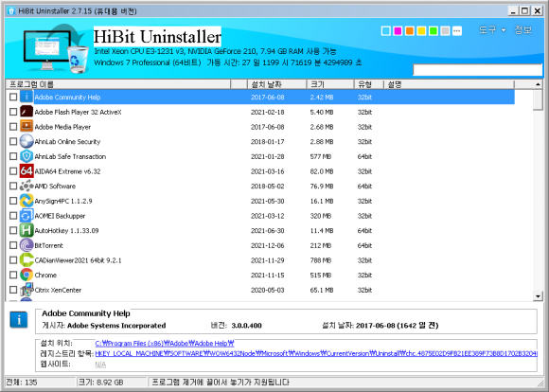The width and height of the screenshot is (549, 392).
Task: Click the title bar app icon
Action: (x=11, y=10)
